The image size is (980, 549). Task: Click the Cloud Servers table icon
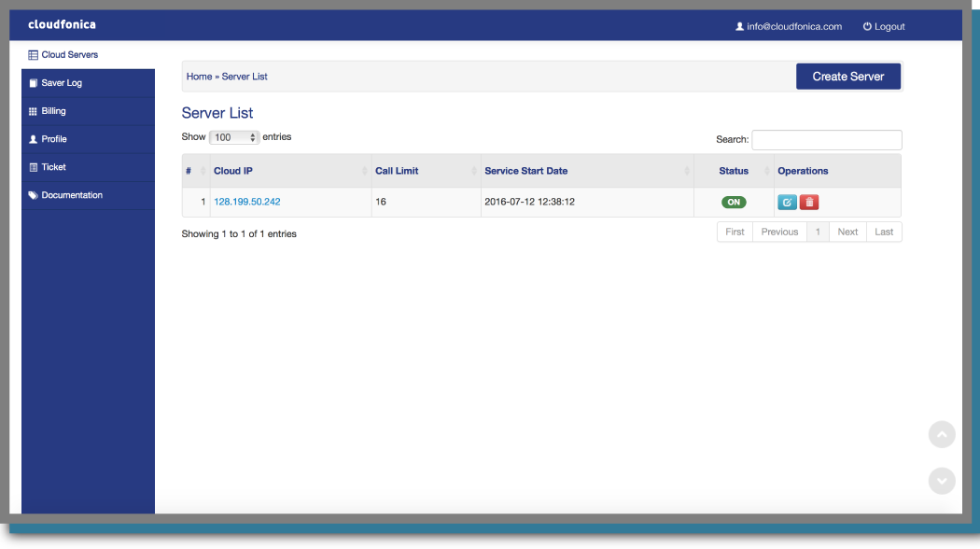33,55
